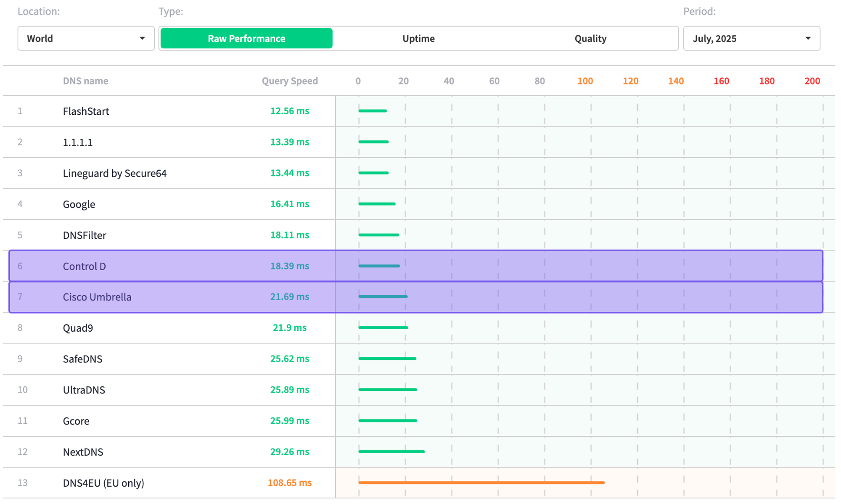Click the Query Speed column header

coord(290,81)
